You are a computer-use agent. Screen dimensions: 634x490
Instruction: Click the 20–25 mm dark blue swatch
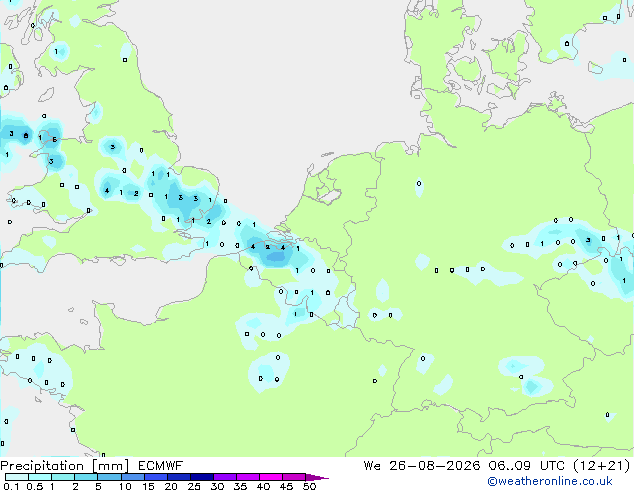pyautogui.click(x=178, y=477)
